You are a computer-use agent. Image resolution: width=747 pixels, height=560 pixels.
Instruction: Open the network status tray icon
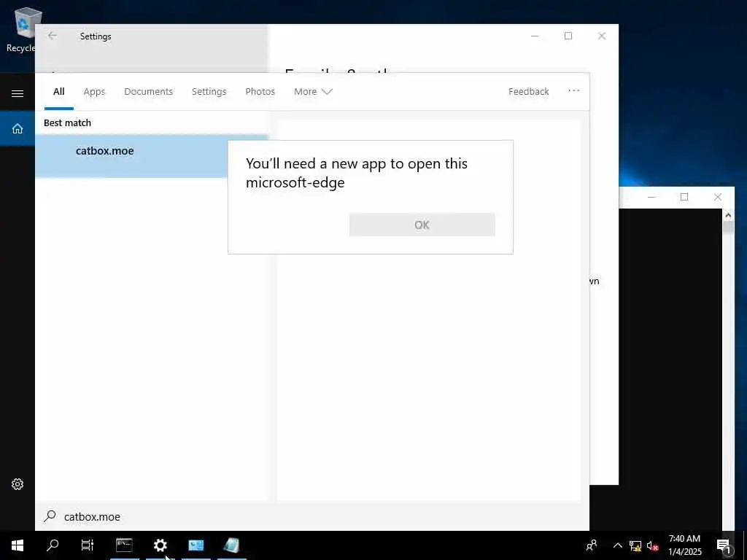coord(635,545)
